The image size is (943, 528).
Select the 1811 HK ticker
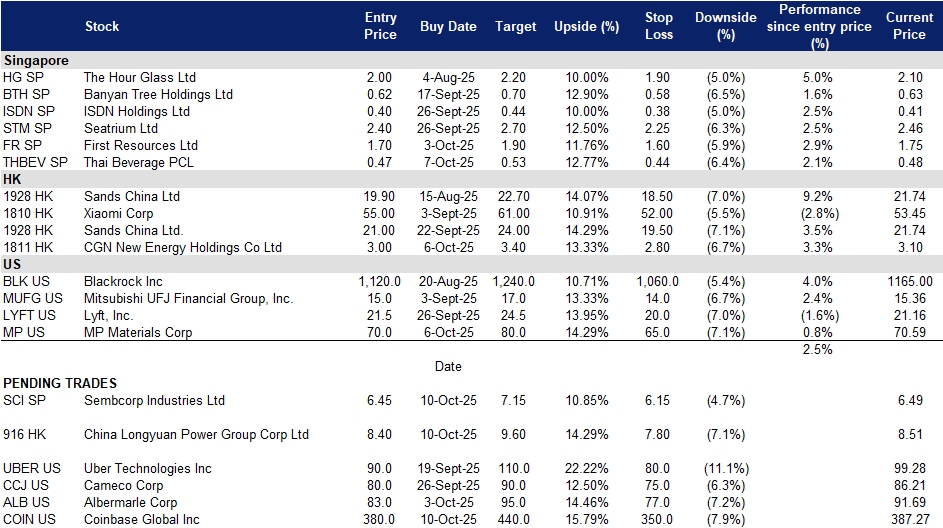click(x=28, y=247)
